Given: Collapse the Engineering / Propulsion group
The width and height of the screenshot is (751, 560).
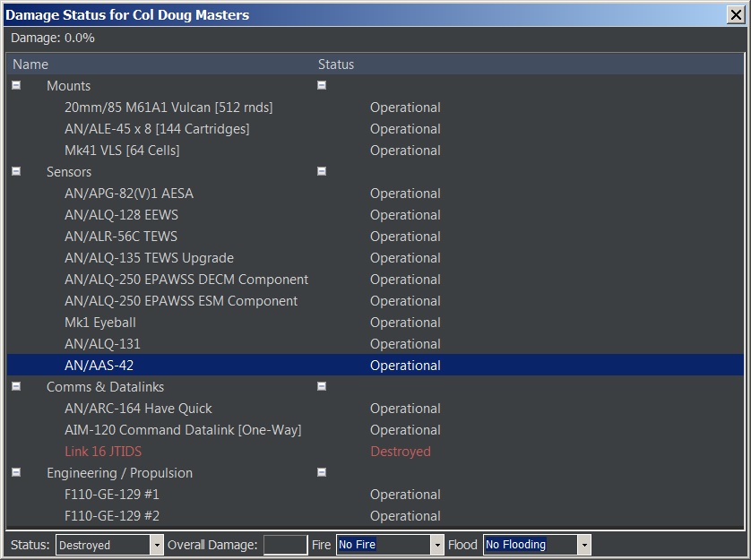Looking at the screenshot, I should pyautogui.click(x=16, y=473).
